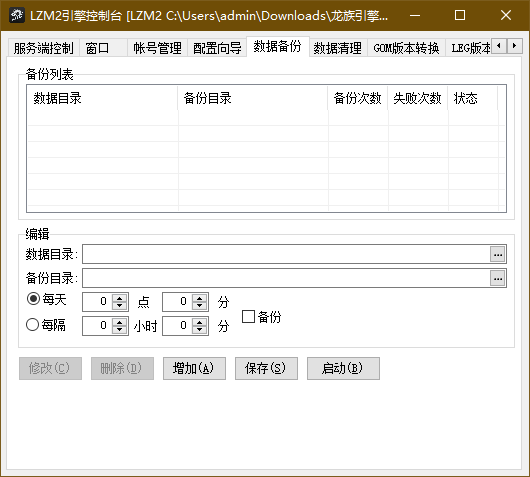Click the 每天 minute number field
530x477 pixels.
coord(178,302)
